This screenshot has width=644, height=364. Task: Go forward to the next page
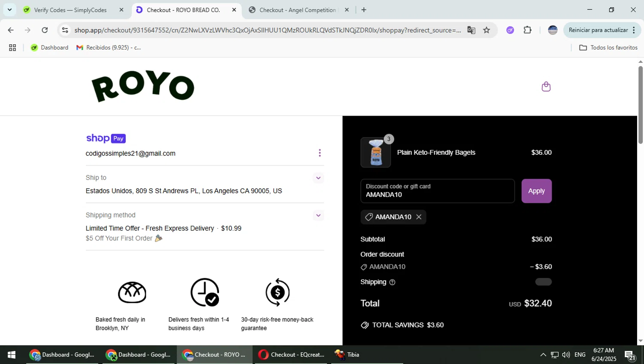[27, 30]
